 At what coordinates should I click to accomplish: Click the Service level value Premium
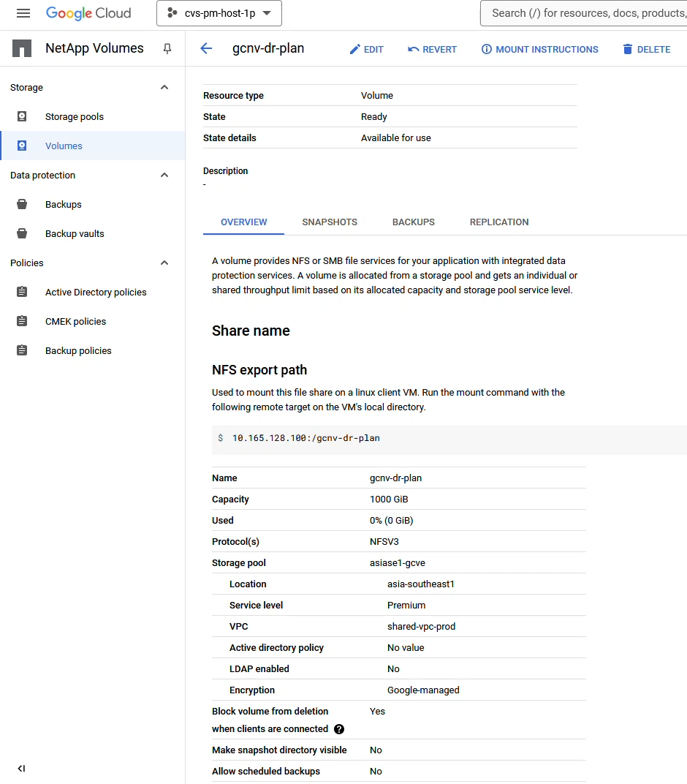coord(406,605)
